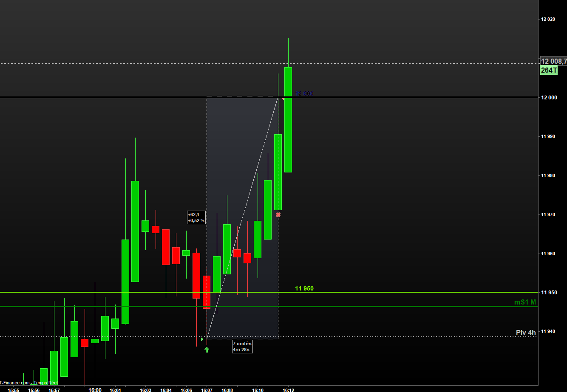Click the 7 unités 4m 28s box

(x=242, y=347)
